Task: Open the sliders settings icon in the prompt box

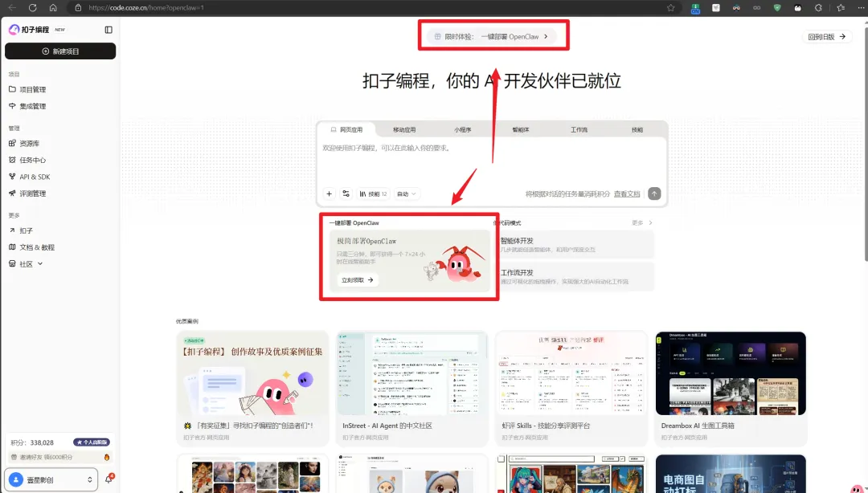Action: pos(346,194)
